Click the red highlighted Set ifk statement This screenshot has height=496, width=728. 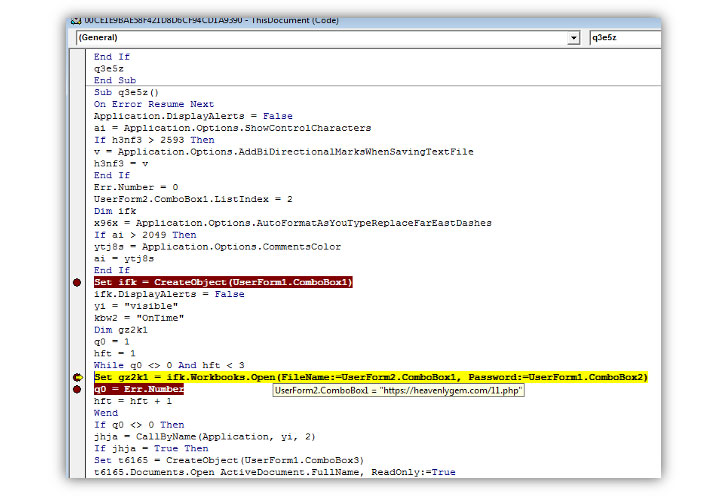[x=223, y=283]
